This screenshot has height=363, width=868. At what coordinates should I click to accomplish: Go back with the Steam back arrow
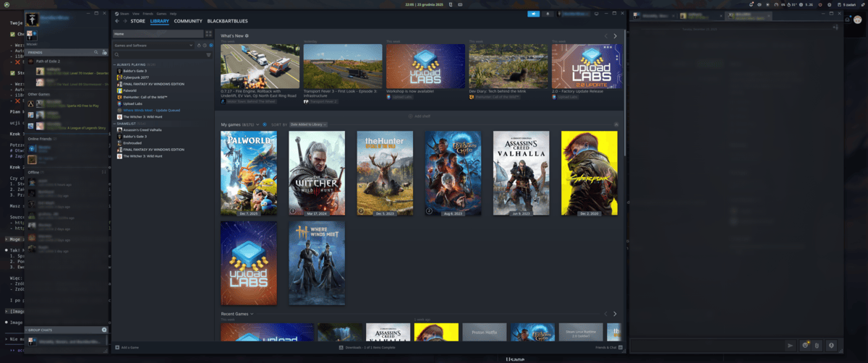pyautogui.click(x=116, y=21)
